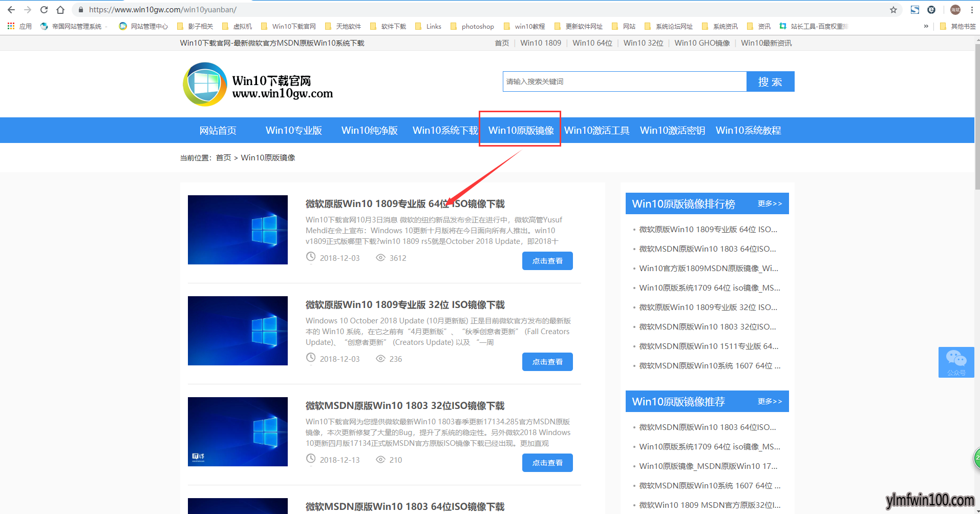Open article Win10 1809专业版 64位 title
The width and height of the screenshot is (980, 514).
coord(405,204)
